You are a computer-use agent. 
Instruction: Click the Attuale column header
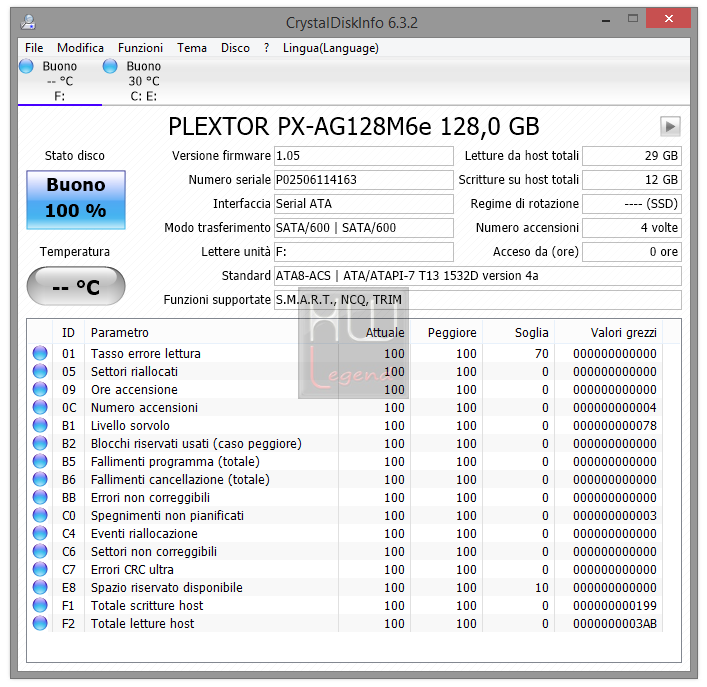coord(374,333)
